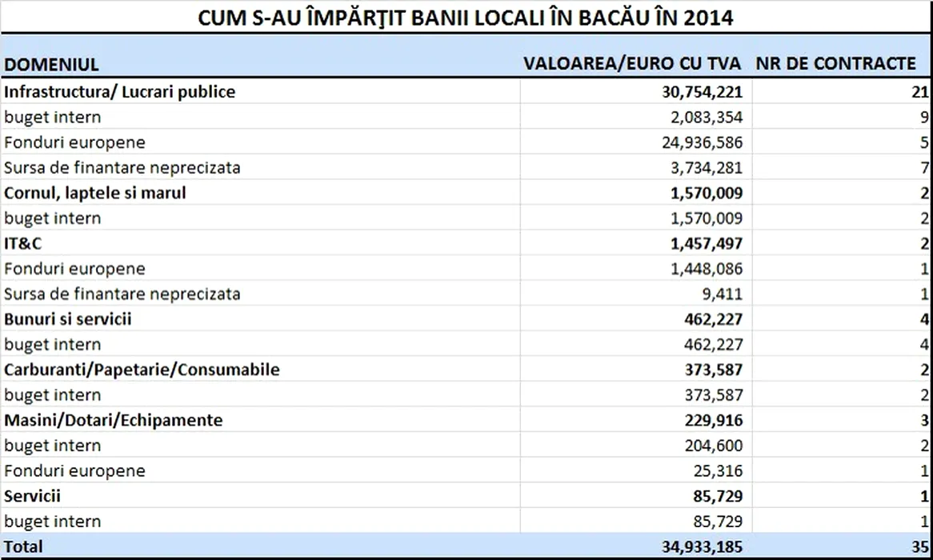Click the Cornul, laptele si marul category

coord(95,193)
